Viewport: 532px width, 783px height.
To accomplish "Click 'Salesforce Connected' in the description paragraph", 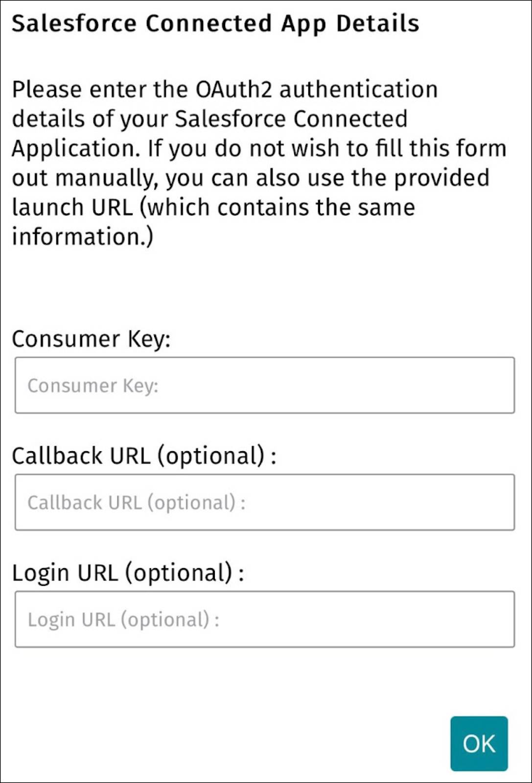I will [291, 119].
